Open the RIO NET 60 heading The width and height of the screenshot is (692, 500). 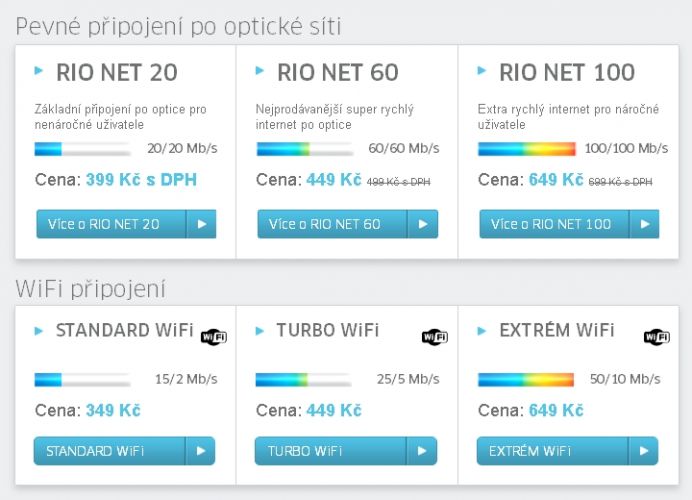tap(338, 72)
